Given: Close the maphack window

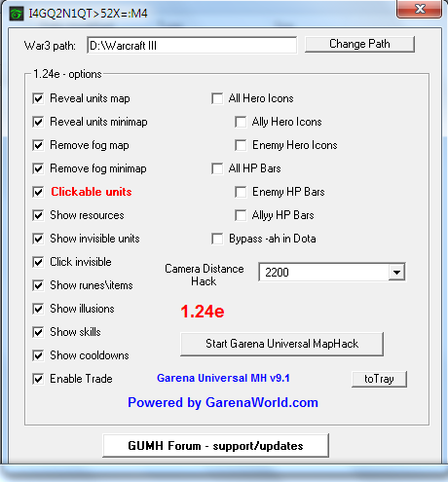Looking at the screenshot, I should (x=420, y=9).
